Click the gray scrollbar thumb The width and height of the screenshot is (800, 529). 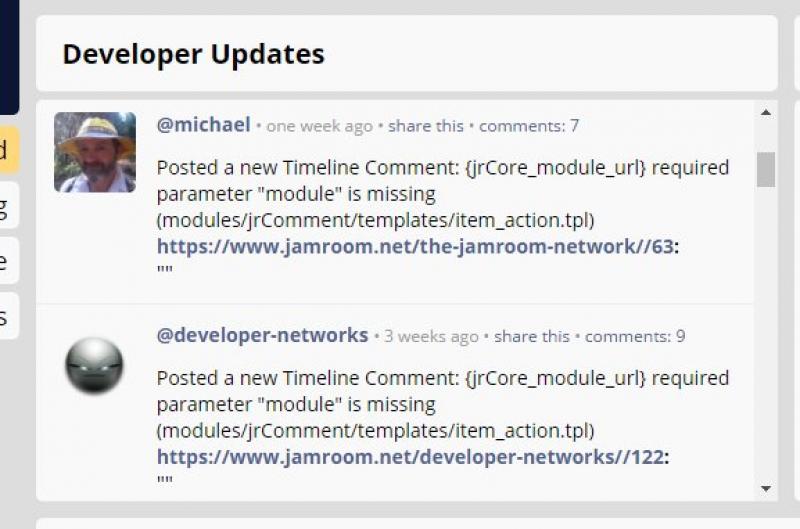766,169
